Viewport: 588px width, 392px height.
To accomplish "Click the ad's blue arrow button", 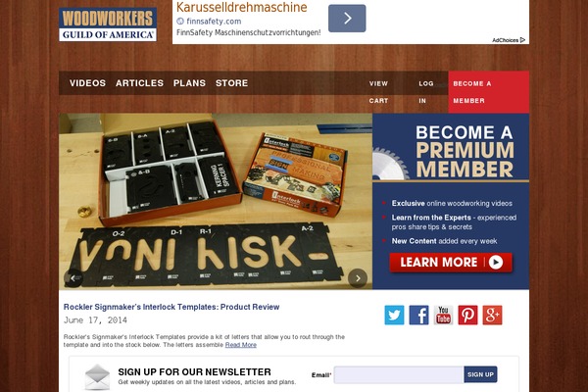I will 347,19.
